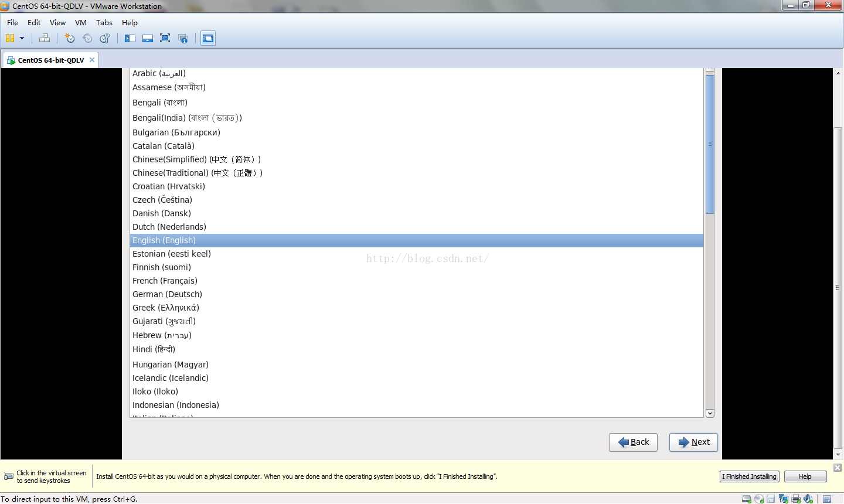Open the power options dropdown arrow
The image size is (844, 504).
22,38
